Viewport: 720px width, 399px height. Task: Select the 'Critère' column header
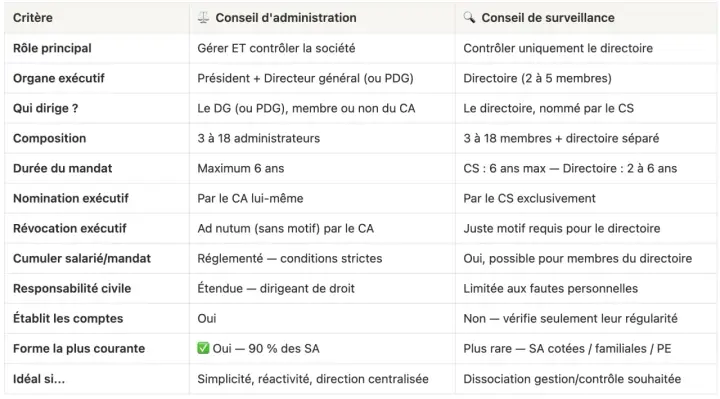(33, 18)
